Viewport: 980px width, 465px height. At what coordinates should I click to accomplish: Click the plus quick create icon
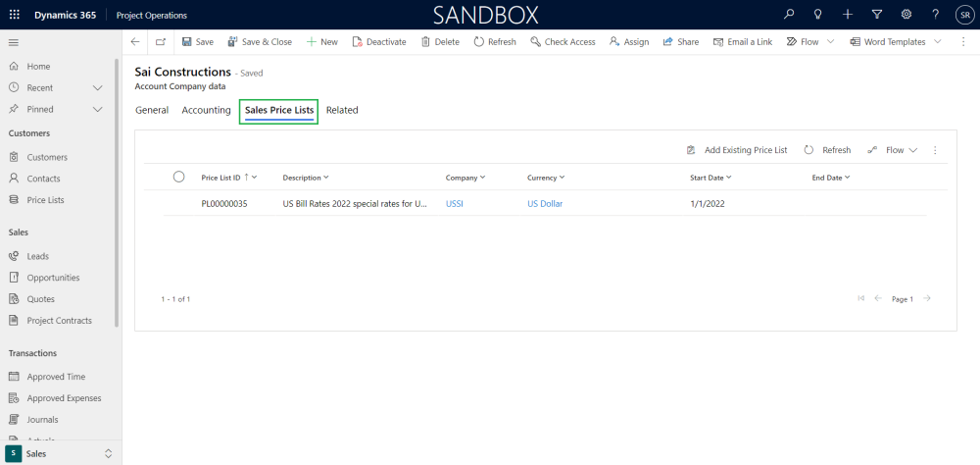pos(847,15)
